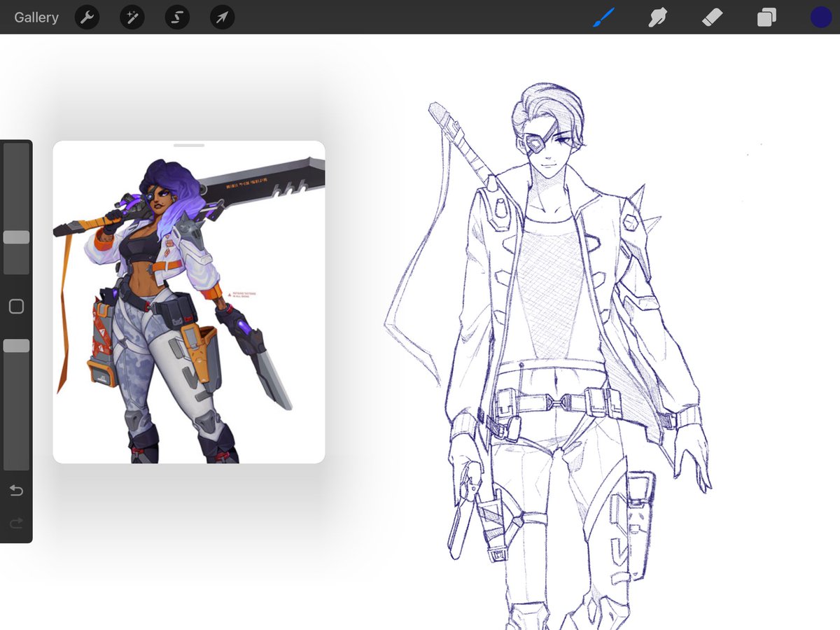This screenshot has width=840, height=630.
Task: Open the active color picker
Action: [x=821, y=17]
